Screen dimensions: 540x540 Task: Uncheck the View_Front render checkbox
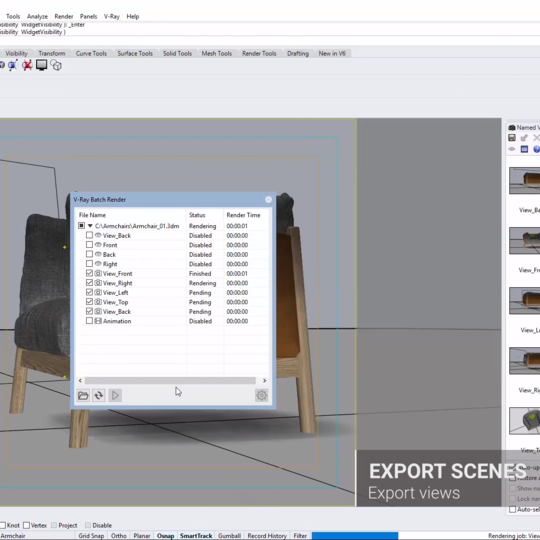tap(89, 273)
